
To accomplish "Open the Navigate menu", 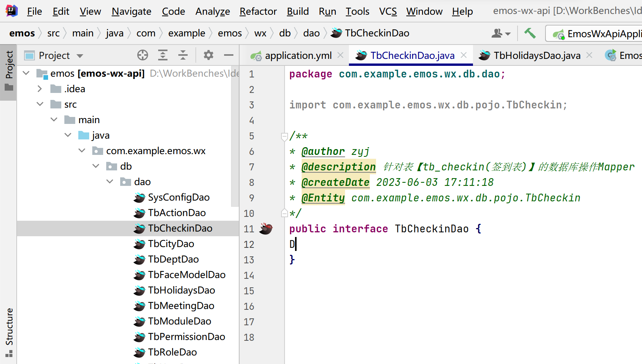I will click(131, 11).
